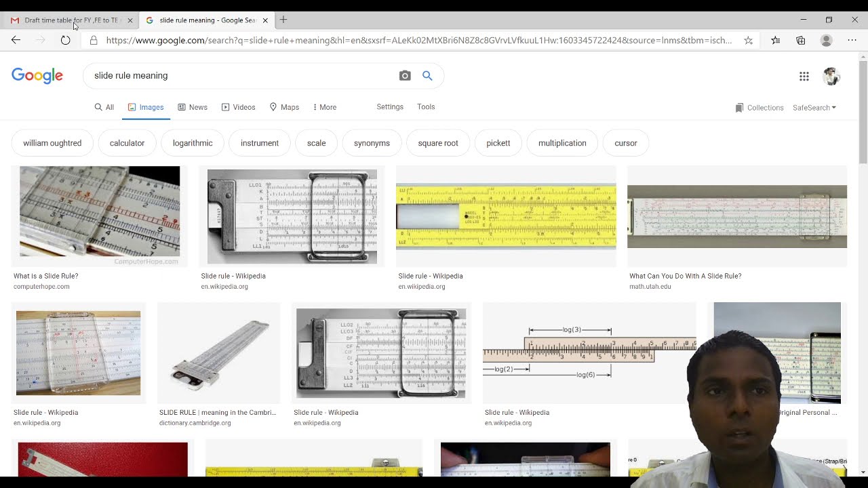Open the Google account profile picture
The height and width of the screenshot is (488, 868).
(x=831, y=76)
